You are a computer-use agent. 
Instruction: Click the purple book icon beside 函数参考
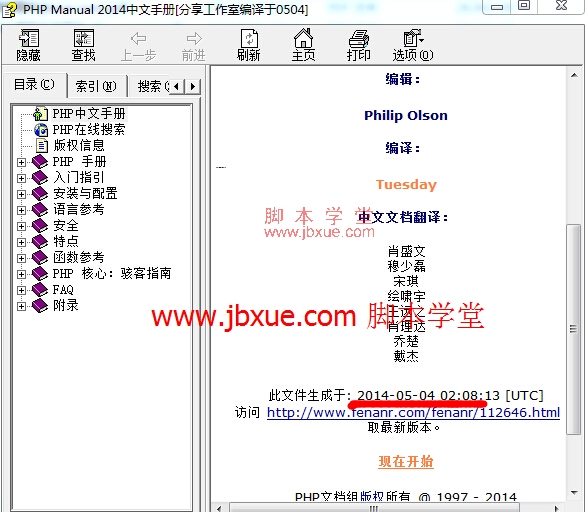pyautogui.click(x=40, y=258)
